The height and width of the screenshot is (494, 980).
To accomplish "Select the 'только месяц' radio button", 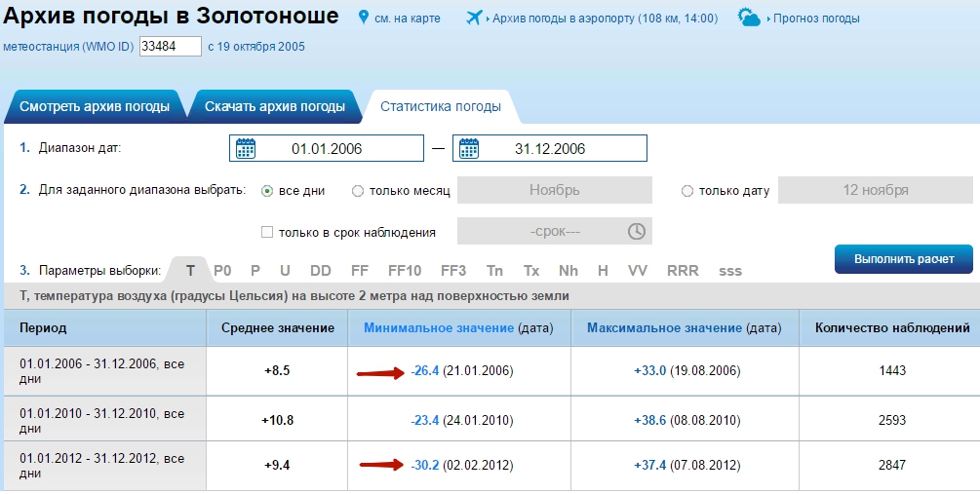I will (x=358, y=191).
